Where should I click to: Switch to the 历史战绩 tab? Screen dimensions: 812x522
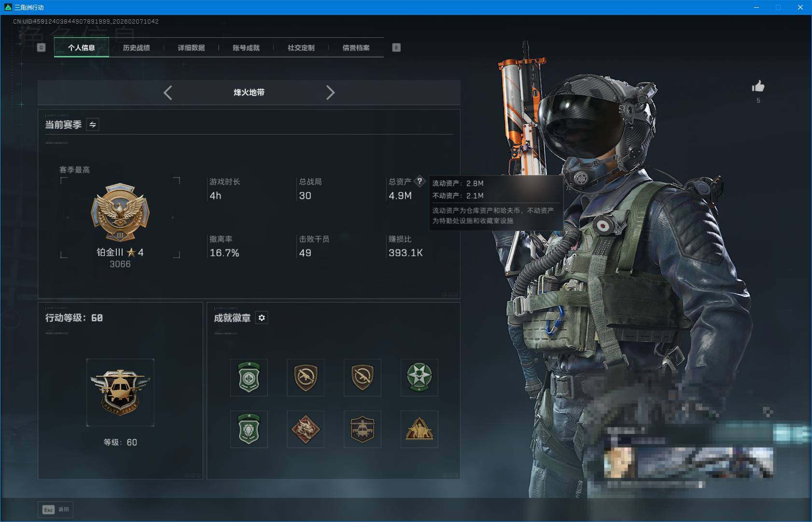137,47
